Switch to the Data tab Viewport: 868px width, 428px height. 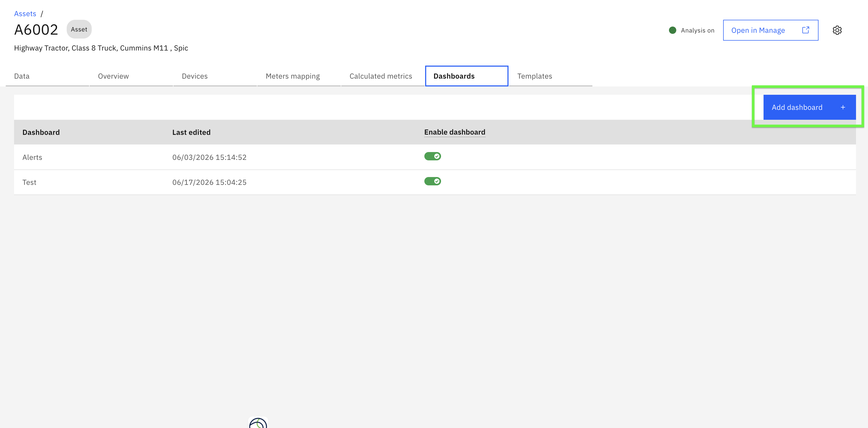[x=47, y=76]
